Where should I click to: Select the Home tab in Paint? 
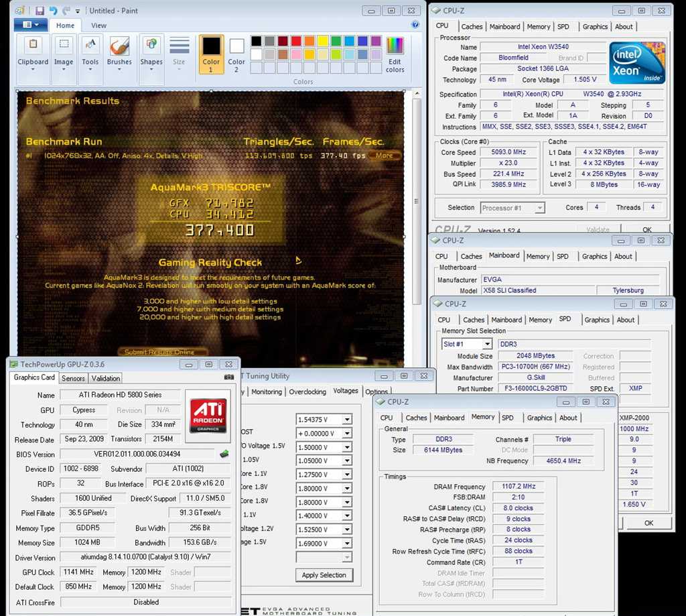click(x=65, y=25)
